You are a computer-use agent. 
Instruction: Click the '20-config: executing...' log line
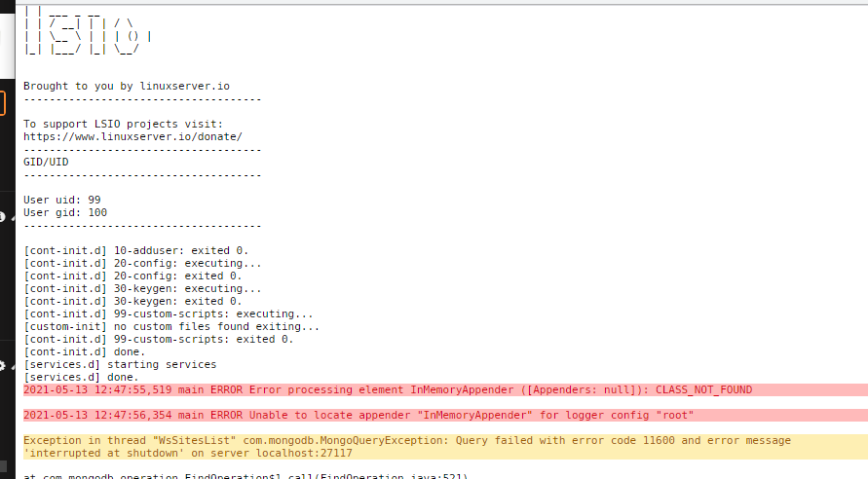pyautogui.click(x=142, y=263)
